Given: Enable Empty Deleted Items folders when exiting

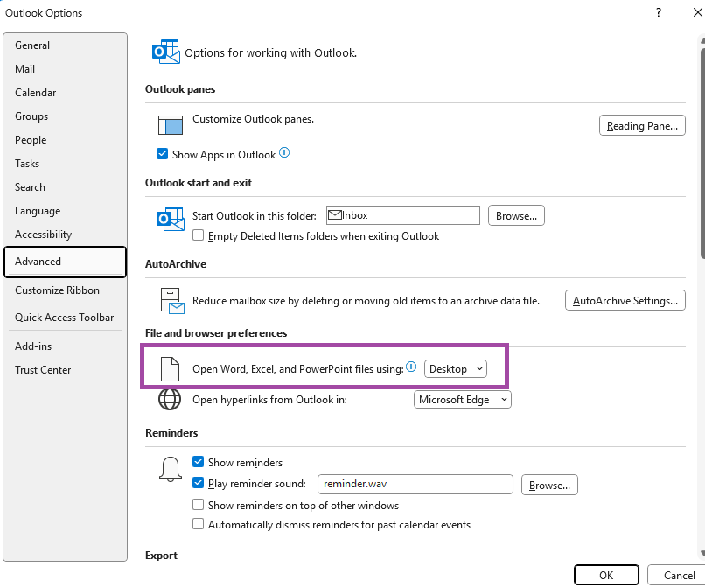Looking at the screenshot, I should pyautogui.click(x=198, y=235).
